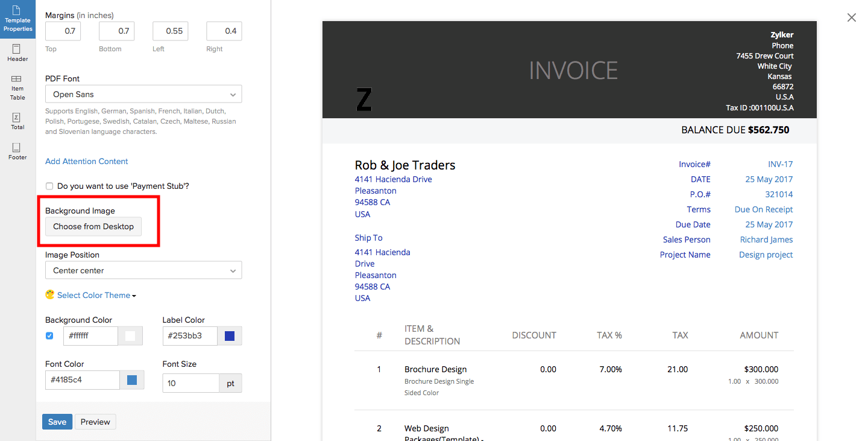Open the Item Table section icon
The width and height of the screenshot is (868, 441).
(17, 87)
